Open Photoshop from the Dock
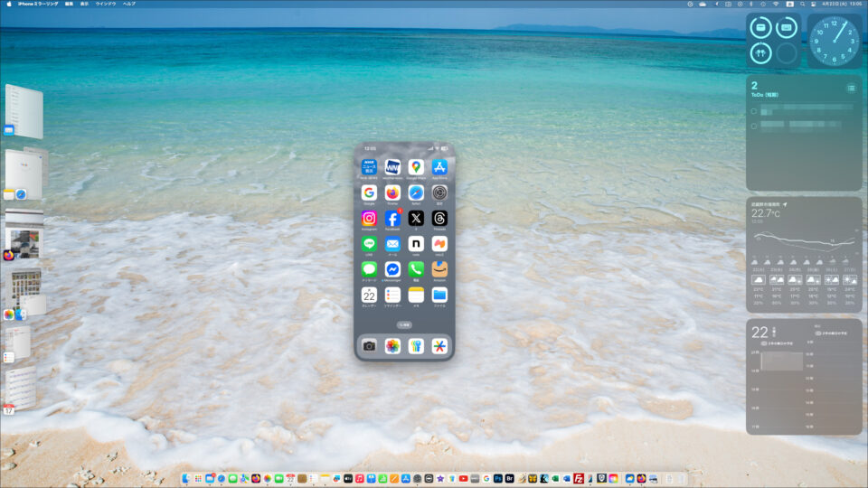This screenshot has width=868, height=488. point(497,479)
